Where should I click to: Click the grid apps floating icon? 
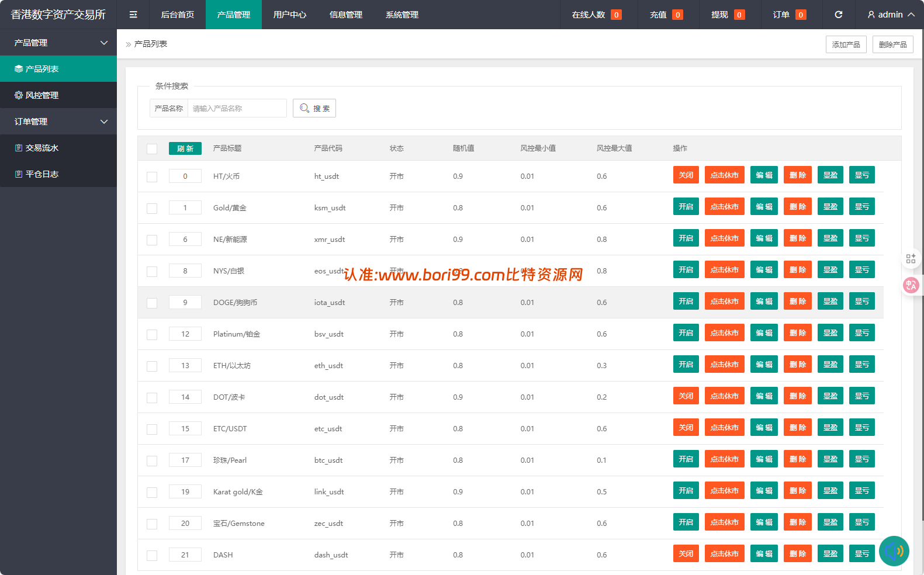pos(911,258)
